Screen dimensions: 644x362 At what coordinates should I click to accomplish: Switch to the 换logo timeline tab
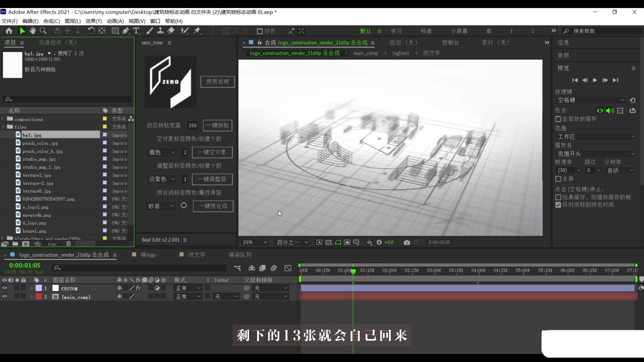click(x=148, y=255)
